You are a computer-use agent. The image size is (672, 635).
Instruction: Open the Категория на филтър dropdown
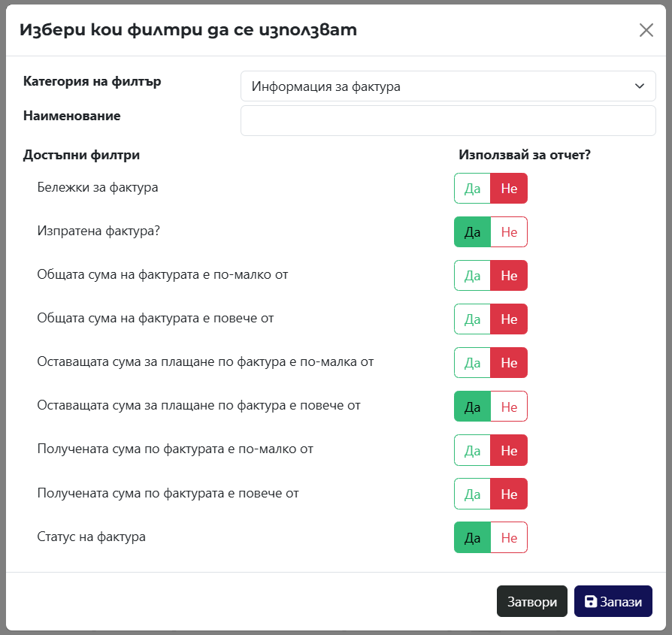coord(448,86)
